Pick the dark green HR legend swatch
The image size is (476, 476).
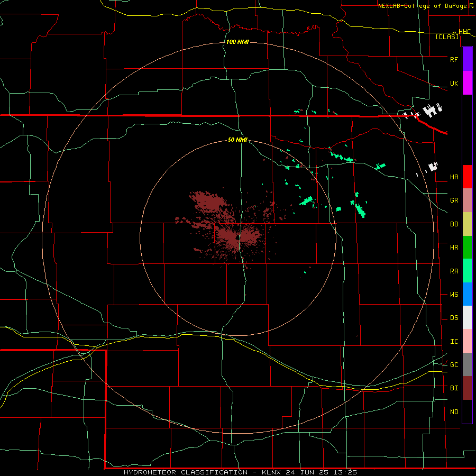[x=467, y=248]
